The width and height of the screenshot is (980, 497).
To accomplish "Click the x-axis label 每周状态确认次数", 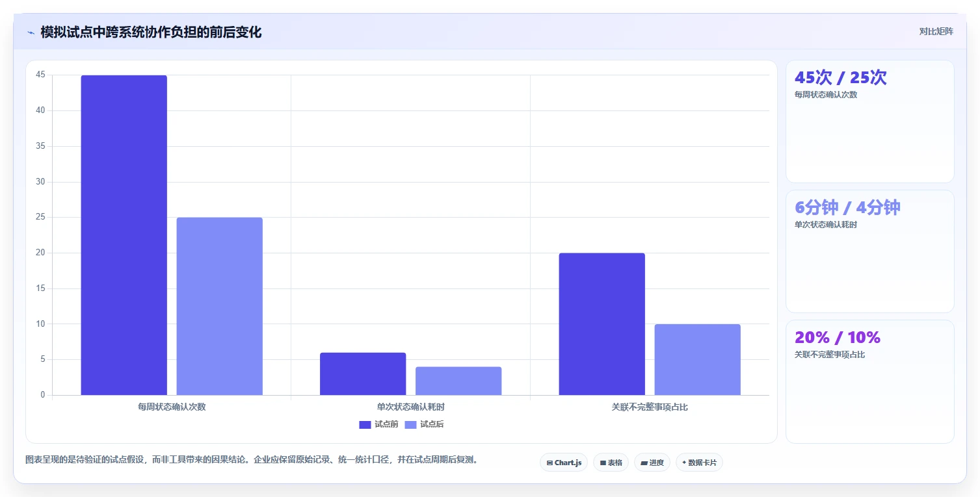I will coord(172,407).
